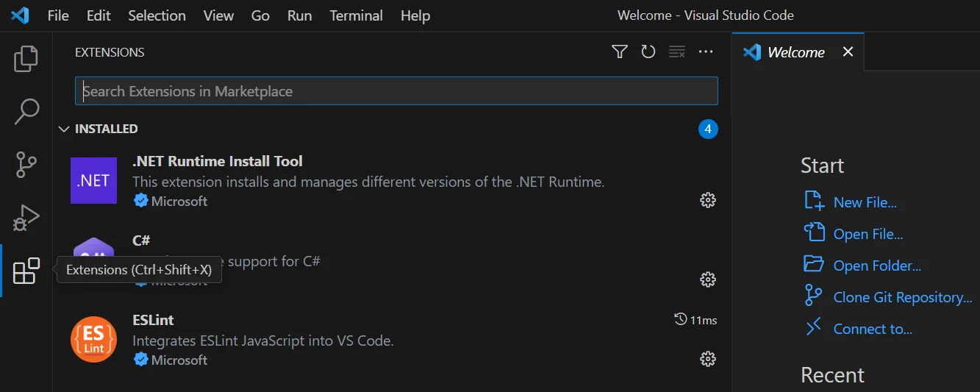Click the Extensions activity bar icon
This screenshot has width=980, height=392.
click(26, 271)
